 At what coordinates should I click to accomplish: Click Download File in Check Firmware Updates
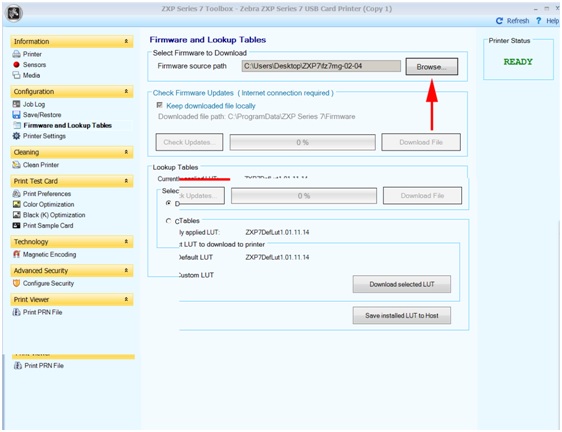click(x=421, y=142)
